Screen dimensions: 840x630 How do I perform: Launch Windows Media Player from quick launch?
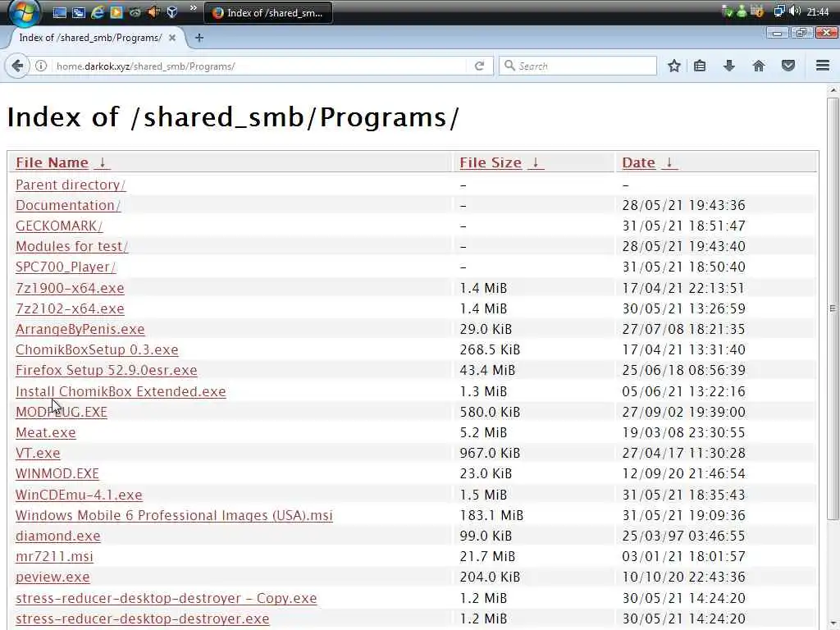click(x=116, y=12)
